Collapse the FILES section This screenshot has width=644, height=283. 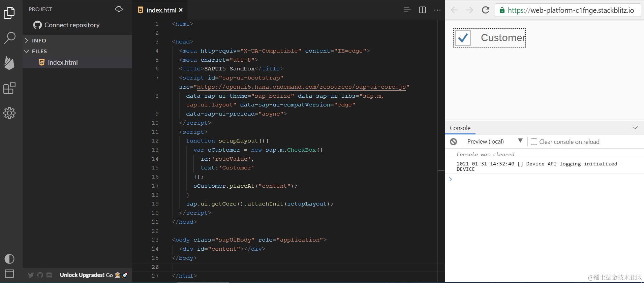tap(77, 51)
